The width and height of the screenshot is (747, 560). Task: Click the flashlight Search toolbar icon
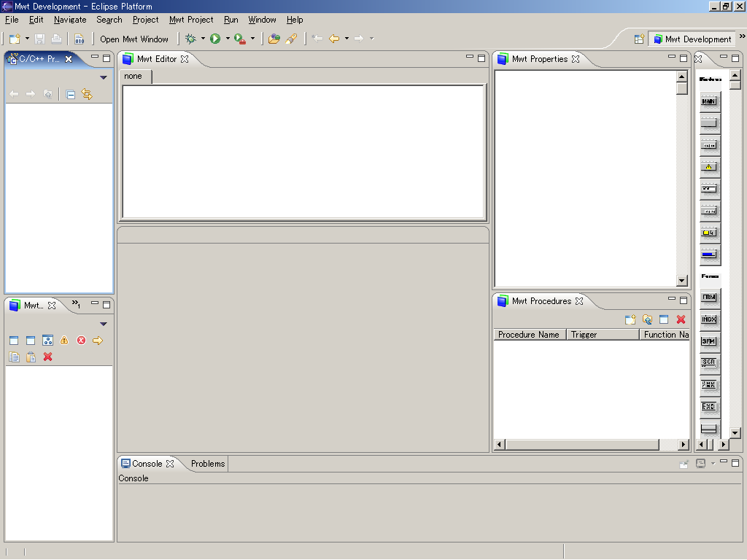tap(291, 39)
